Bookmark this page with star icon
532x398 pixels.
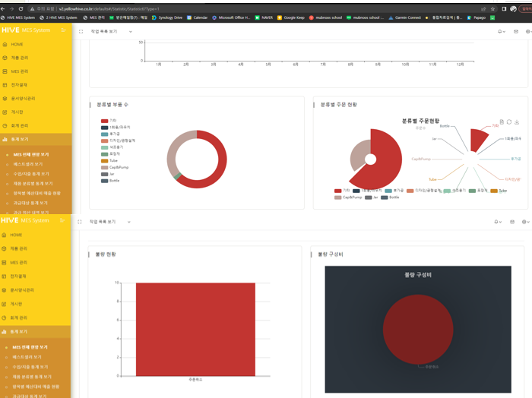point(492,9)
